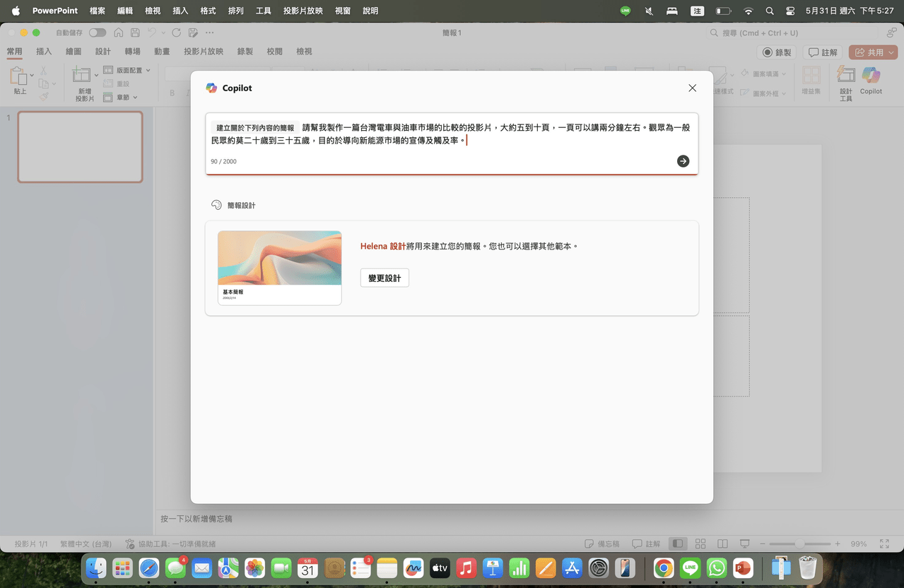Viewport: 904px width, 588px height.
Task: Expand the 新增投影片 dropdown arrow
Action: coord(95,75)
